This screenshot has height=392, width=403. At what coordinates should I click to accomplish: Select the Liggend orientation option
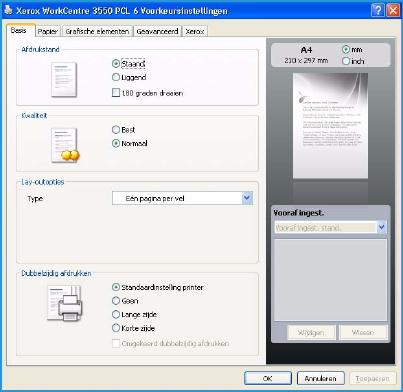tap(129, 77)
